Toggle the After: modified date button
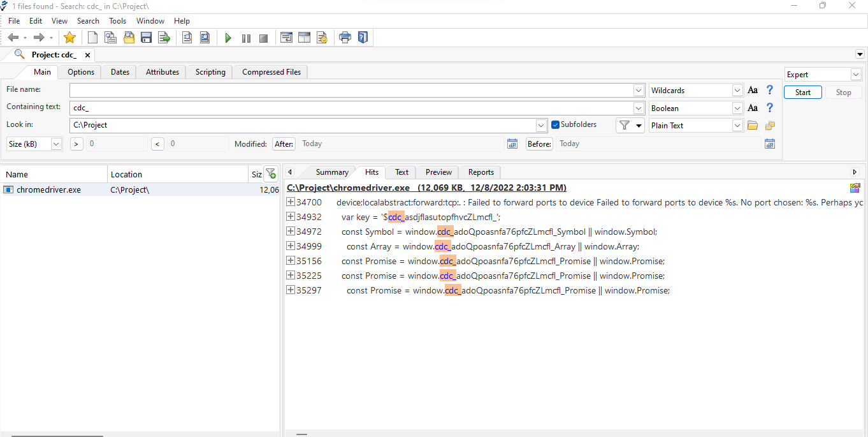Viewport: 868px width, 437px height. [x=284, y=144]
